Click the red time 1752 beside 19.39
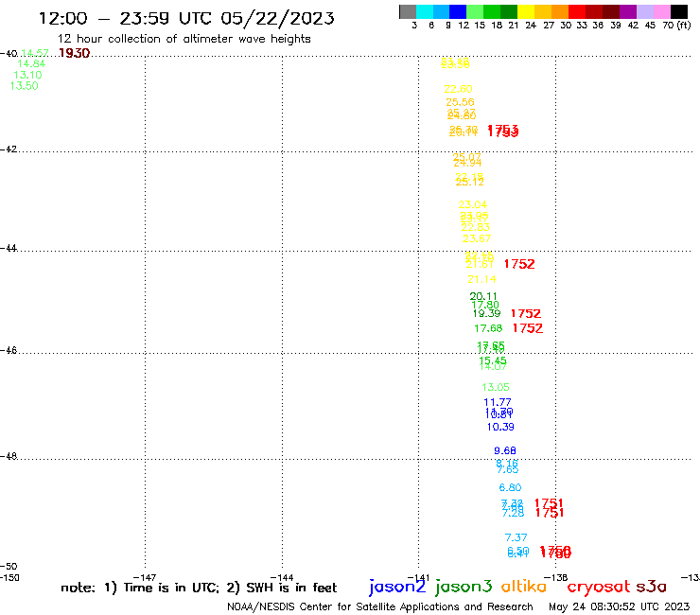Screen dimensions: 700x615 526,314
